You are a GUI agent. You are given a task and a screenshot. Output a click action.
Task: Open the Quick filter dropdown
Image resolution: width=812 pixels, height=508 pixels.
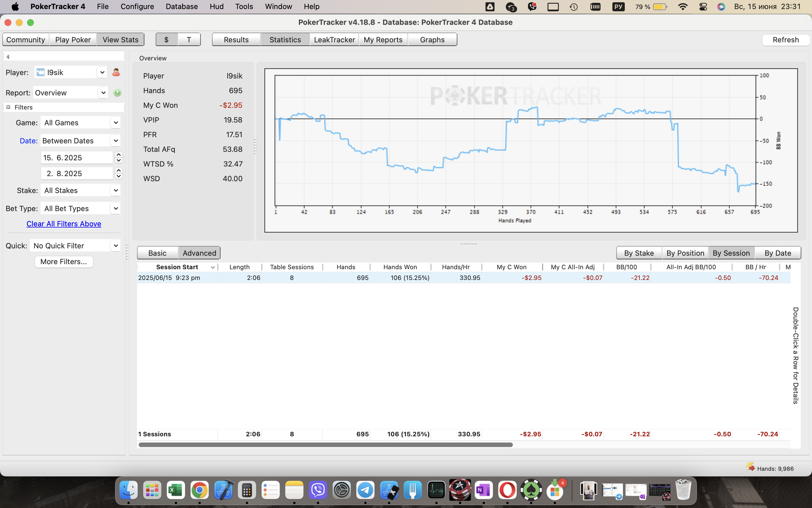coord(115,246)
